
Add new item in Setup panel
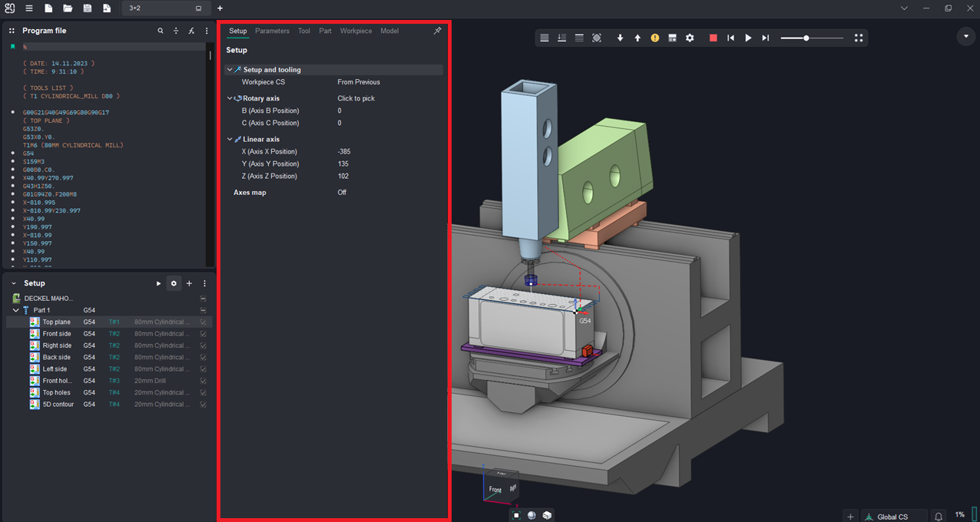click(189, 283)
